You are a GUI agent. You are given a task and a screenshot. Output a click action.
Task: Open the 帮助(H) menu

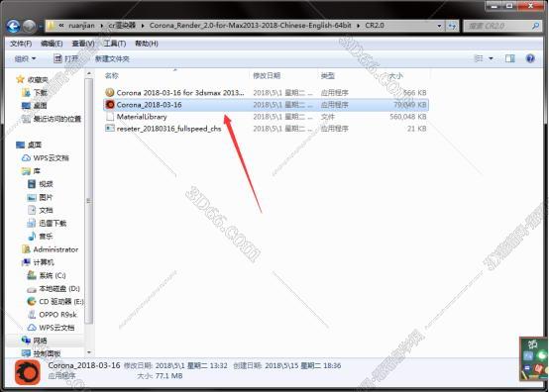point(147,44)
